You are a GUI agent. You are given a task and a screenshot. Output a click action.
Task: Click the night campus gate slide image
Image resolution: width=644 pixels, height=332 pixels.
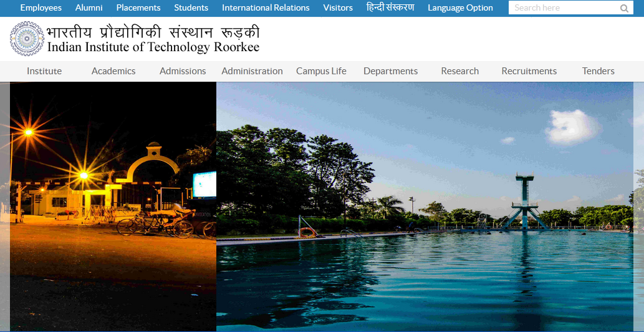coord(113,207)
